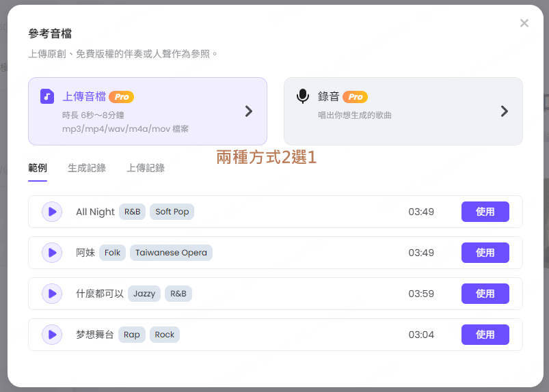549x392 pixels.
Task: Select the 錄音 heading text
Action: (x=328, y=96)
